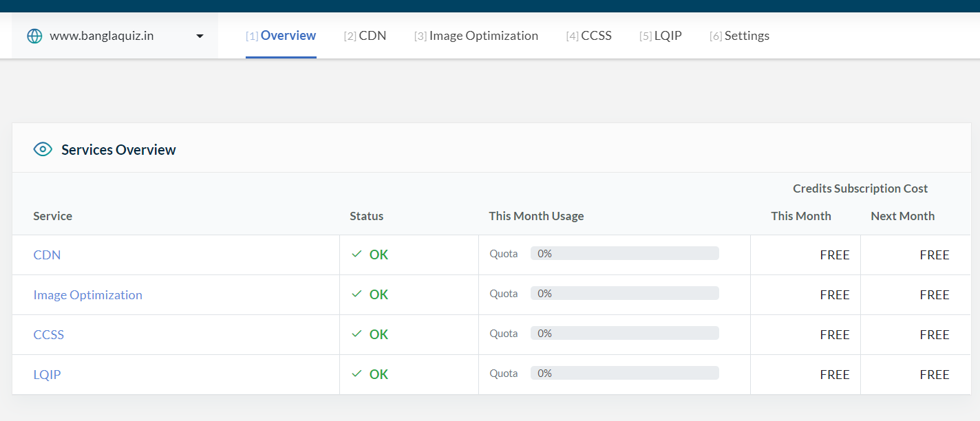This screenshot has height=421, width=980.
Task: Click the This Month cost column header
Action: 801,216
